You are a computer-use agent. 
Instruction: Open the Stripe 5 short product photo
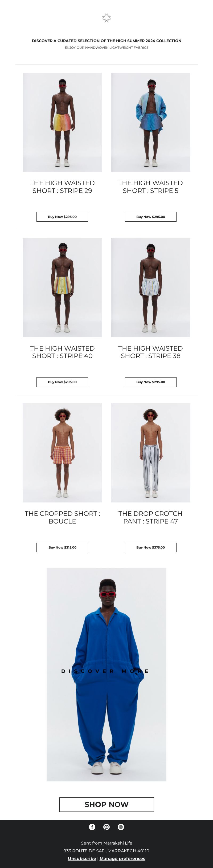150,122
